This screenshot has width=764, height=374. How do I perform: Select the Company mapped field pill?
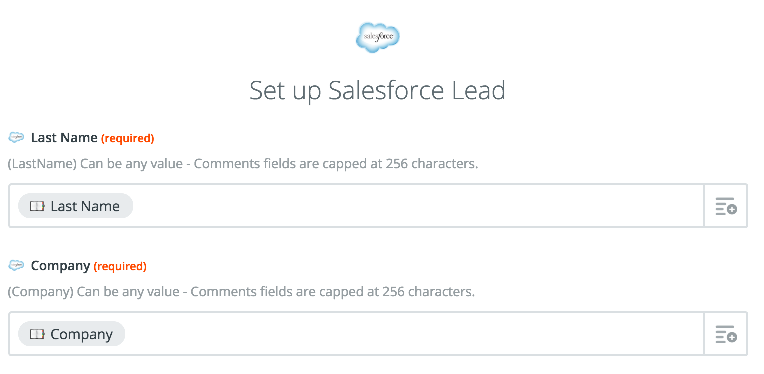[72, 334]
